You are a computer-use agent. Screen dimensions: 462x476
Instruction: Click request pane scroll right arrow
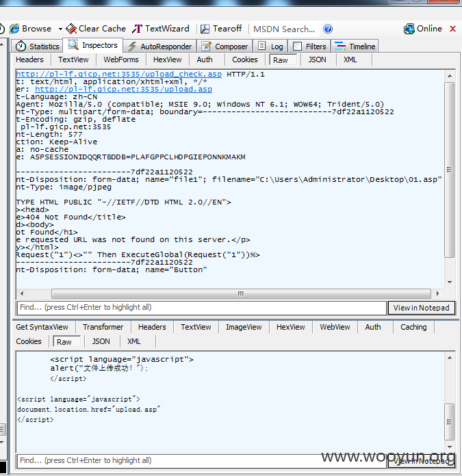coord(437,293)
